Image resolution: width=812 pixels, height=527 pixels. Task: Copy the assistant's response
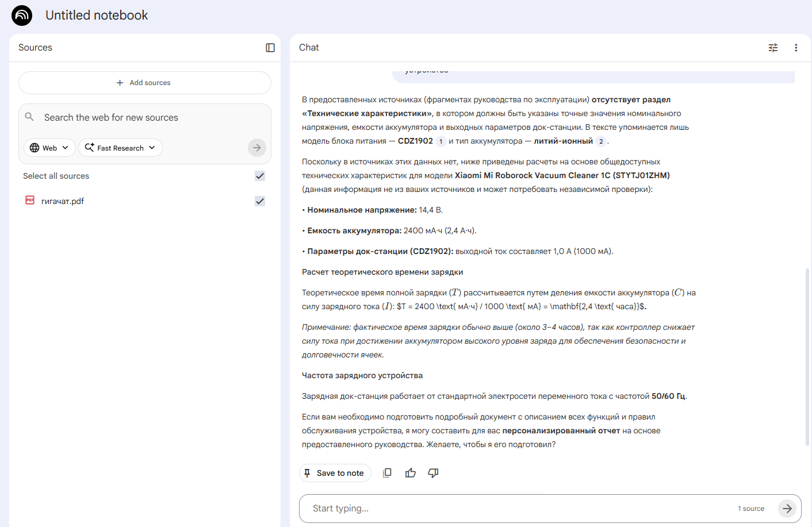(x=386, y=472)
